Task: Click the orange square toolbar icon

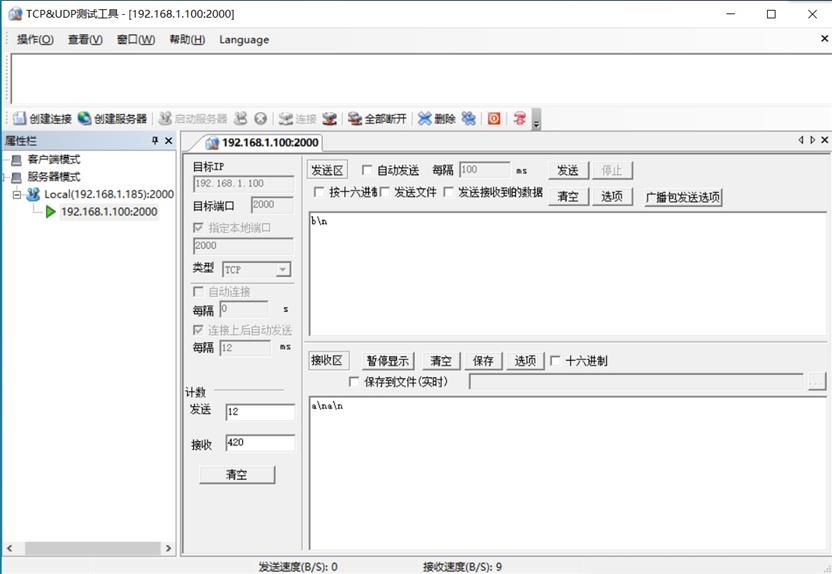Action: click(x=494, y=118)
